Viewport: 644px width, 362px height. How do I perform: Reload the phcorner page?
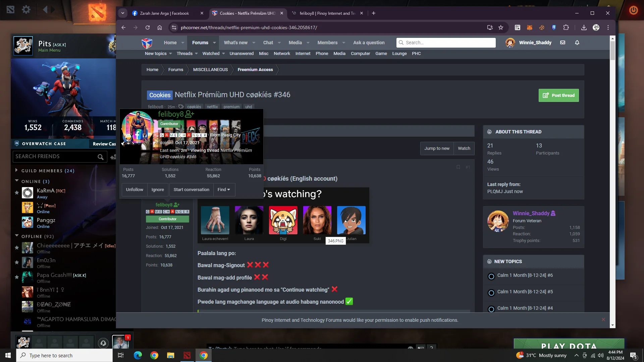coord(148,27)
